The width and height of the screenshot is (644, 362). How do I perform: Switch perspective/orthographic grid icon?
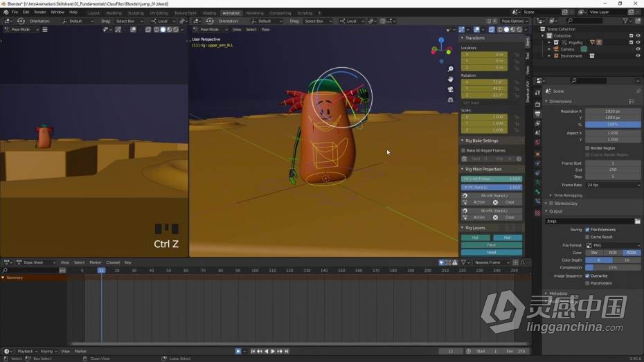(x=451, y=99)
